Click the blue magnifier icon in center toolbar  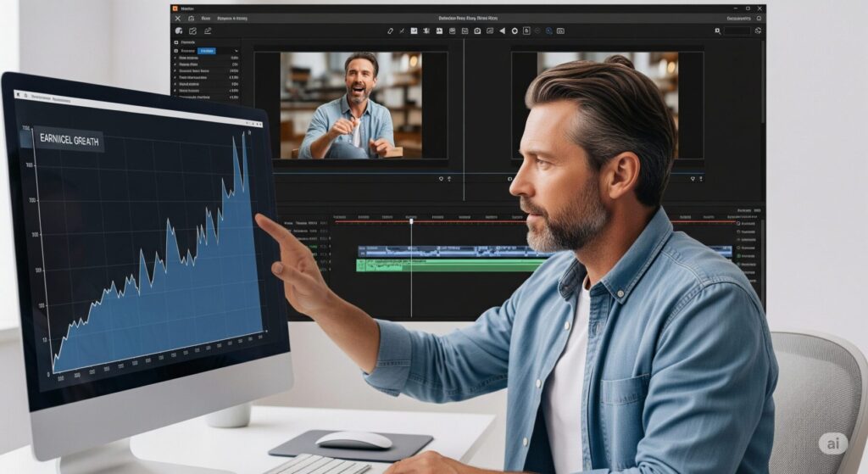click(548, 31)
